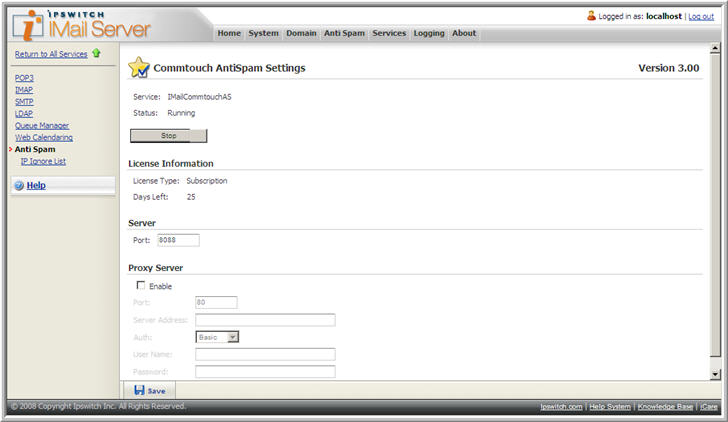Go to SMTP service
Screen dimensions: 728x422
24,102
